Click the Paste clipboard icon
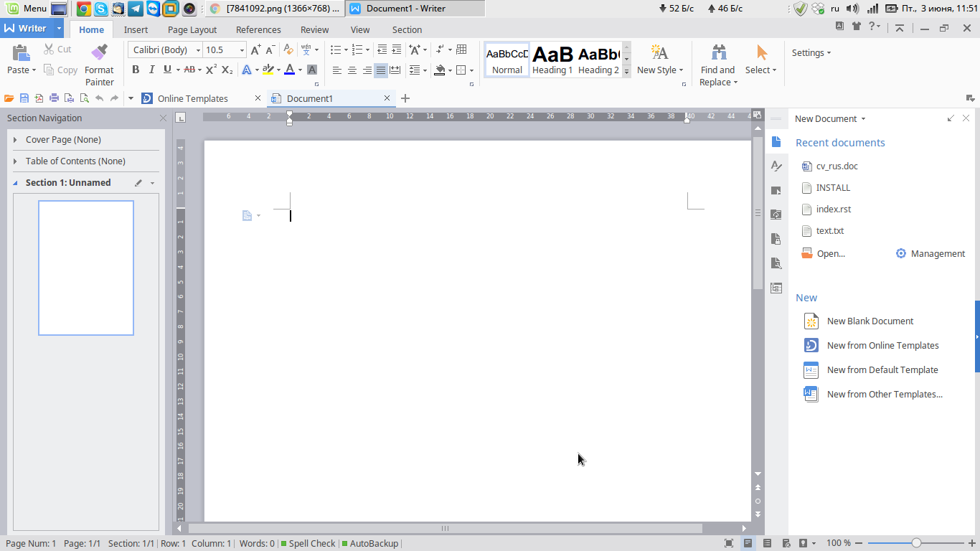 tap(21, 52)
